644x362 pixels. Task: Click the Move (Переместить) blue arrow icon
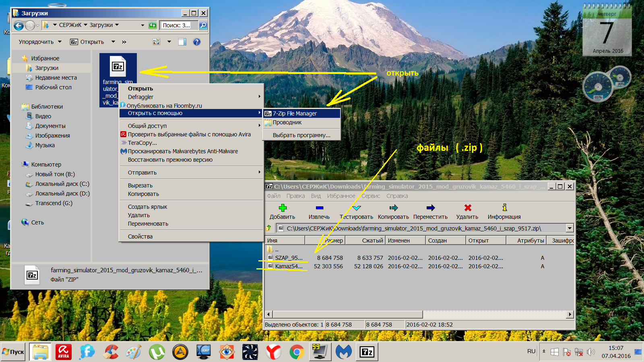[x=430, y=208]
